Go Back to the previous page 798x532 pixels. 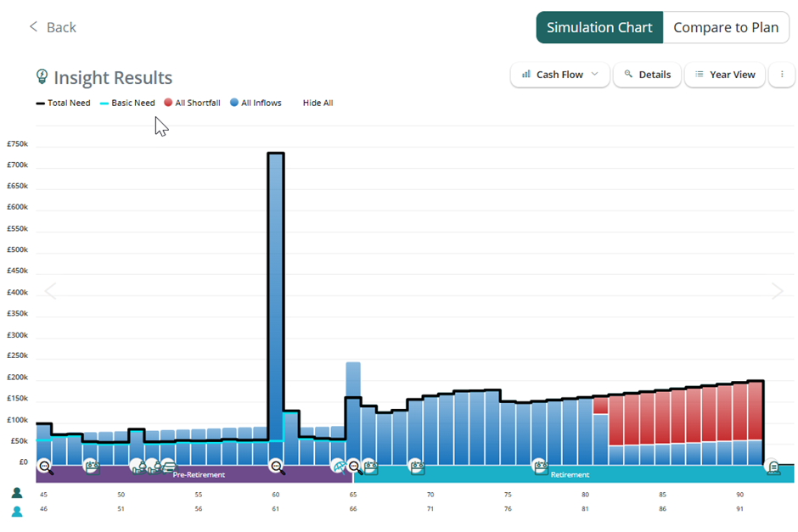coord(53,27)
